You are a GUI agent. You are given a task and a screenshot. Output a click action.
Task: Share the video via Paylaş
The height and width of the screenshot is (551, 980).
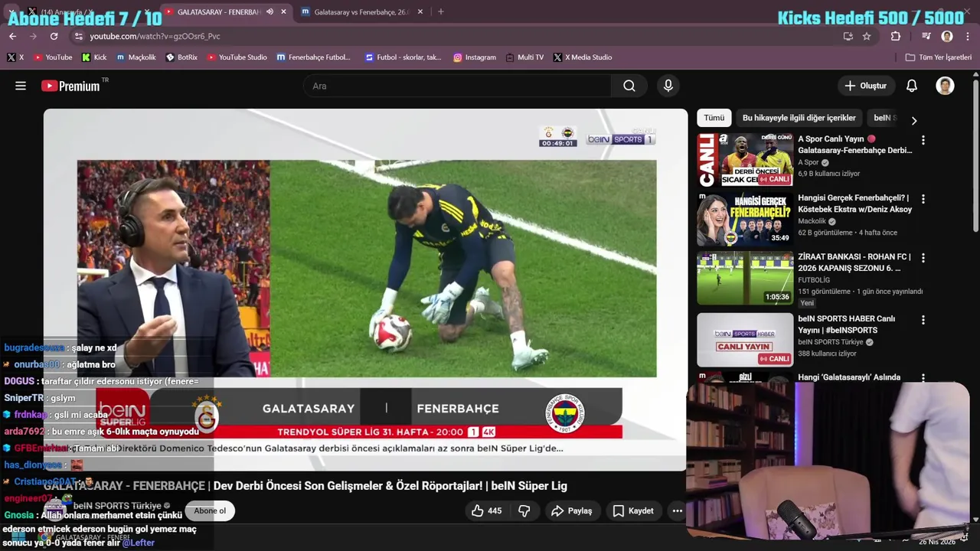572,510
